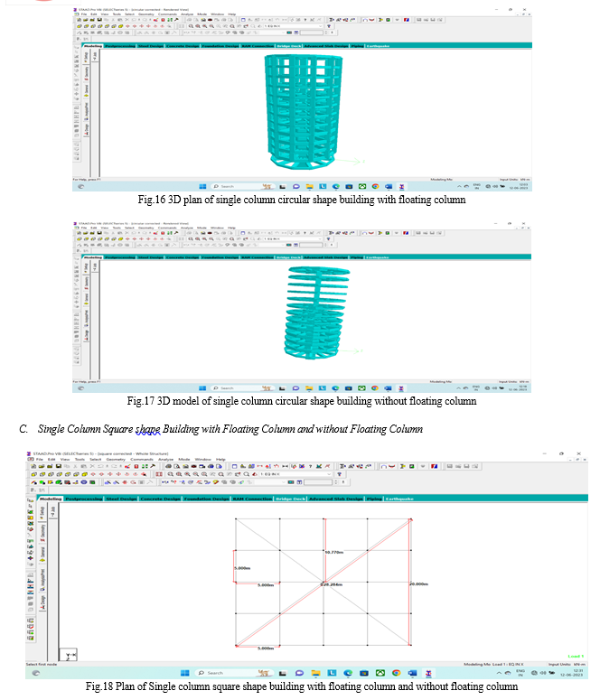
Task: Open Steel Design tab in Fig.18 window
Action: pos(121,499)
